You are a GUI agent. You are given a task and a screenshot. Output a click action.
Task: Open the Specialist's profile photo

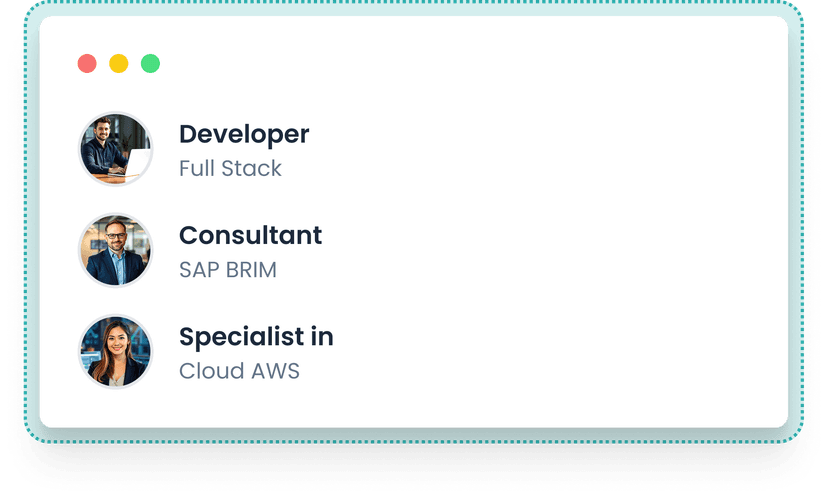coord(115,352)
